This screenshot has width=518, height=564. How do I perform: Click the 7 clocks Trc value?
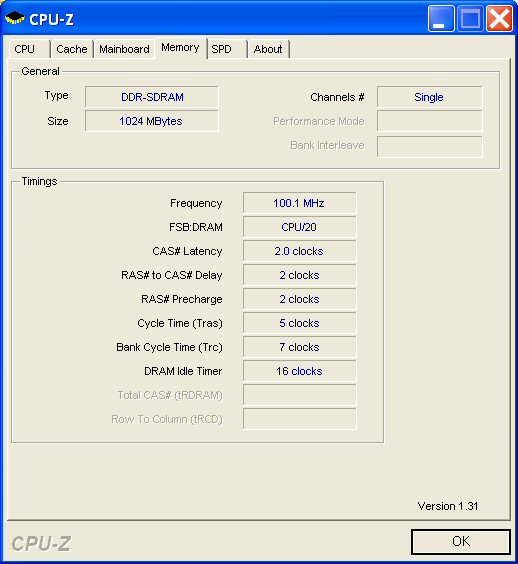[300, 347]
